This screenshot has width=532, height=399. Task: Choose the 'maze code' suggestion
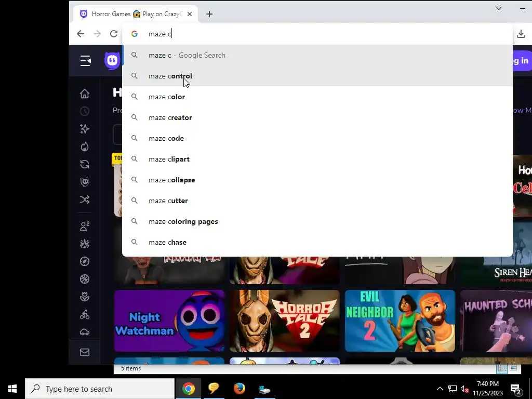[317, 138]
